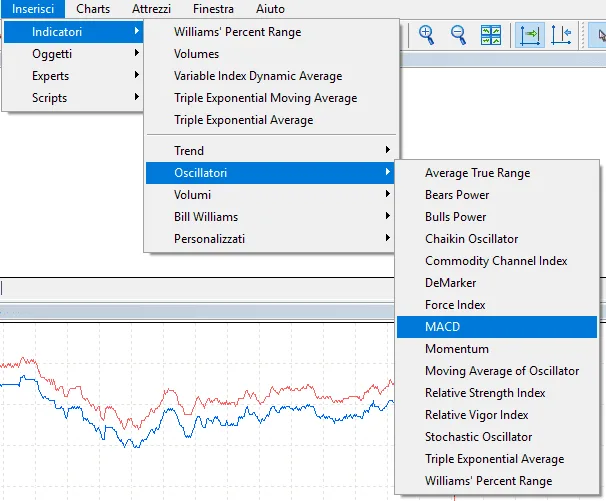The image size is (606, 501).
Task: Expand the Trend indicators submenu
Action: coord(271,150)
